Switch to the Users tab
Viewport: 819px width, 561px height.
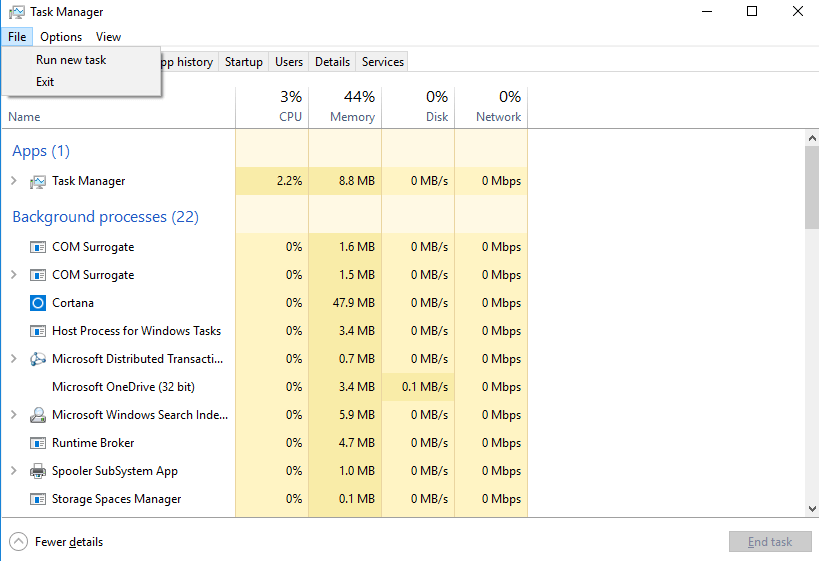pyautogui.click(x=289, y=62)
